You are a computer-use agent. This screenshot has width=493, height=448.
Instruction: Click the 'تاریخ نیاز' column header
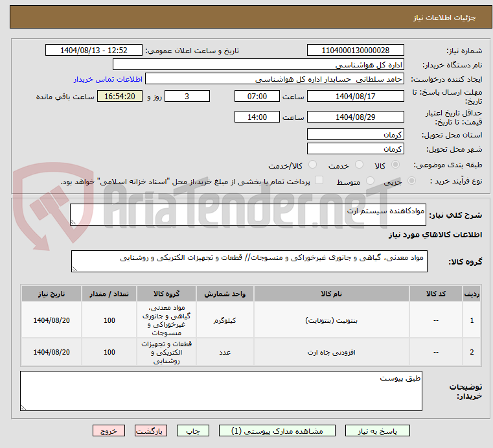pyautogui.click(x=52, y=294)
